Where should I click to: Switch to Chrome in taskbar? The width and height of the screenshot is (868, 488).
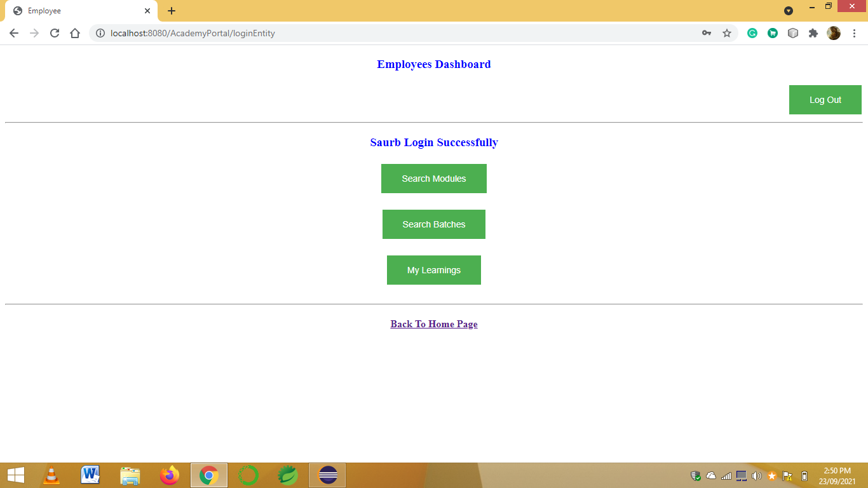tap(209, 475)
